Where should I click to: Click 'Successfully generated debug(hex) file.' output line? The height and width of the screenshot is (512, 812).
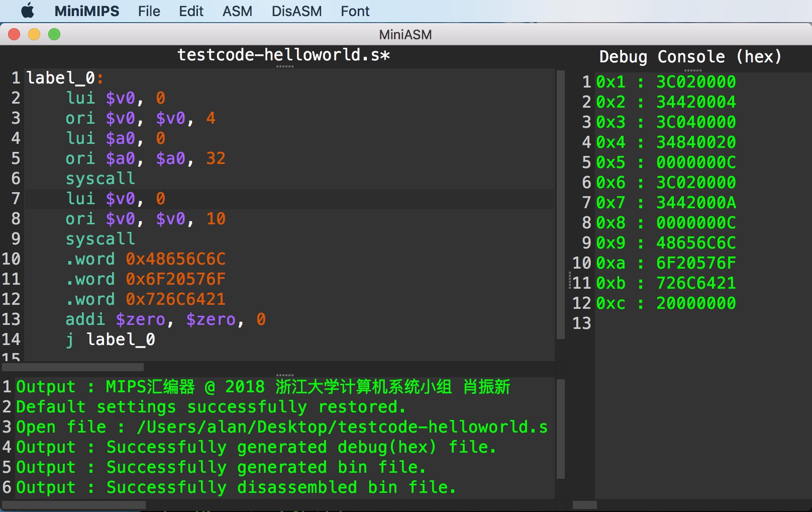[256, 447]
